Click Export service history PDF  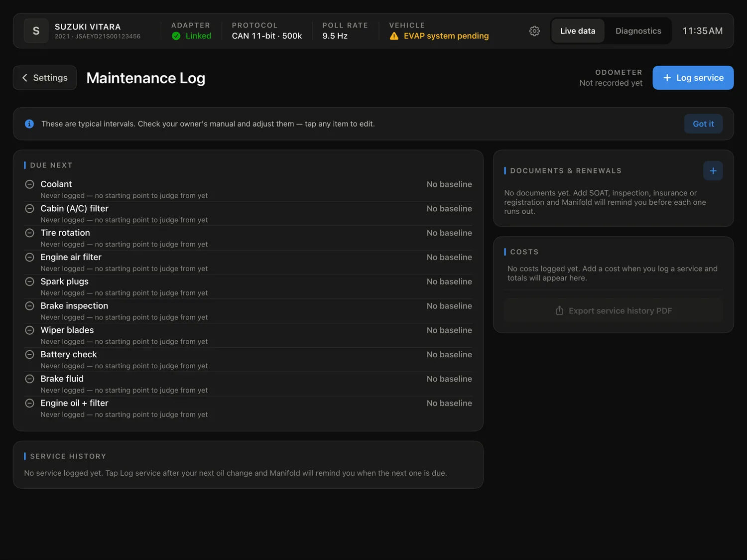(x=614, y=311)
